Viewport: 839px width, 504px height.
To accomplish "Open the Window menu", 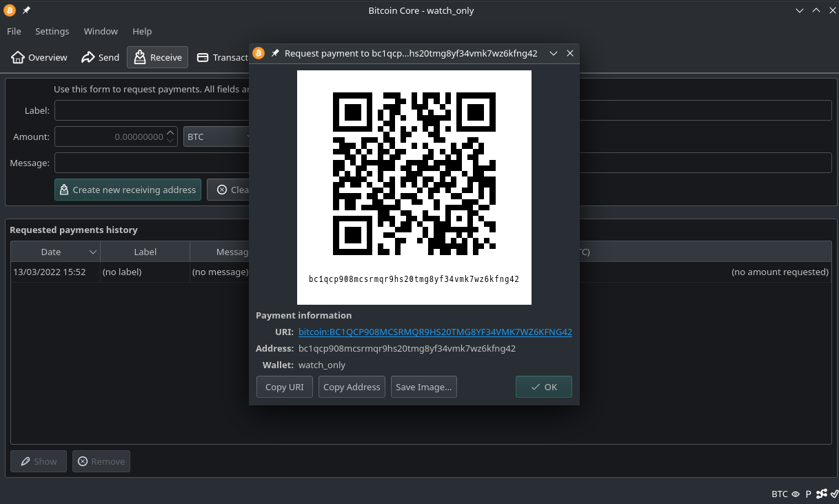I will tap(101, 31).
